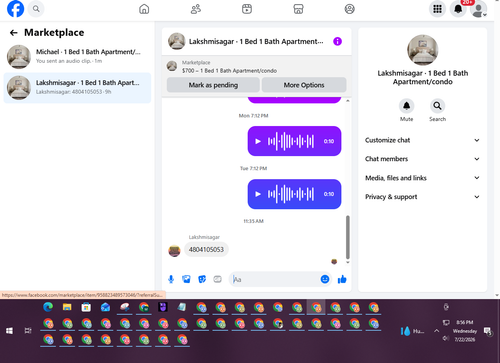Click the 4804105053 message bubble
This screenshot has width=500, height=363.
pyautogui.click(x=206, y=250)
